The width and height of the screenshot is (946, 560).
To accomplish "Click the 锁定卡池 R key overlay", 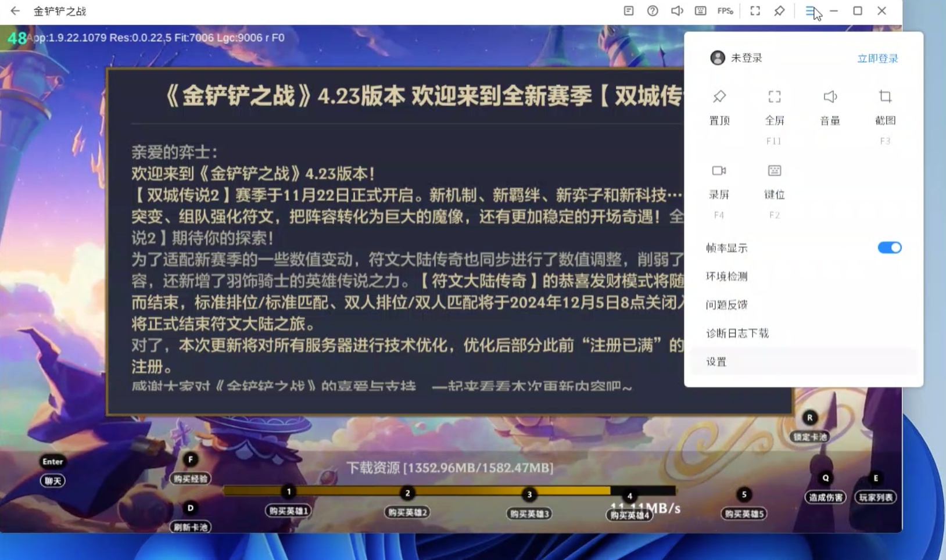I will 809,427.
